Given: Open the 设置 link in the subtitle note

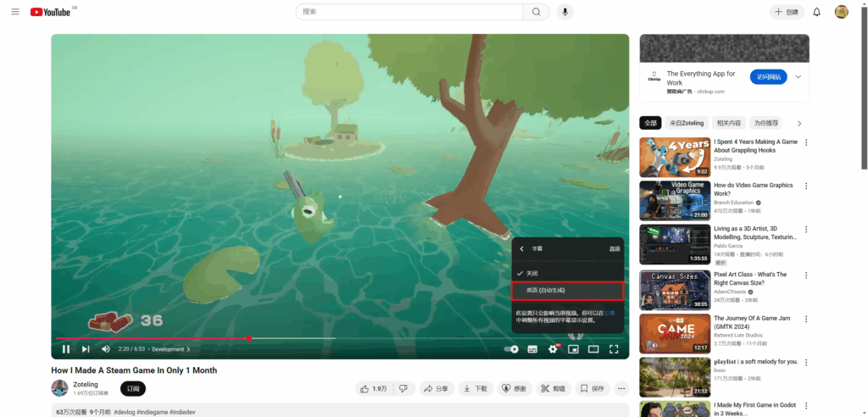Looking at the screenshot, I should tap(609, 313).
